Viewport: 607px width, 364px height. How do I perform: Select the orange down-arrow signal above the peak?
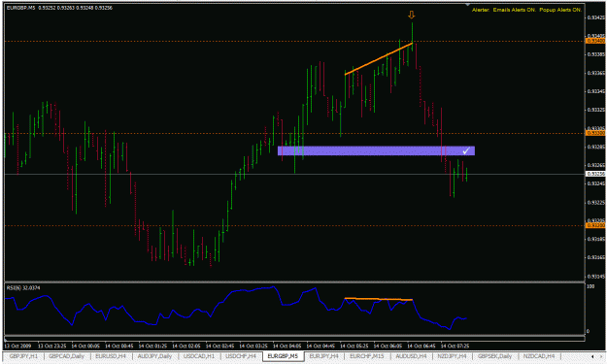tap(412, 16)
